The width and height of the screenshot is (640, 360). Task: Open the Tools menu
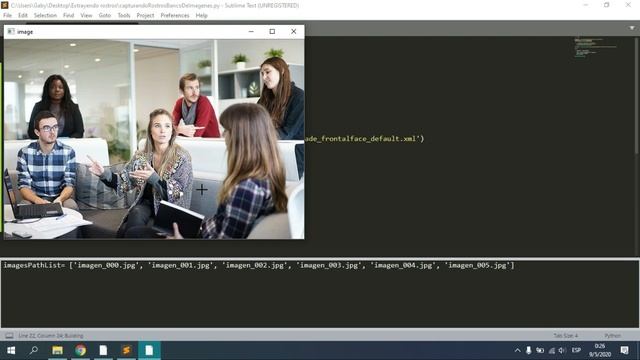point(124,15)
